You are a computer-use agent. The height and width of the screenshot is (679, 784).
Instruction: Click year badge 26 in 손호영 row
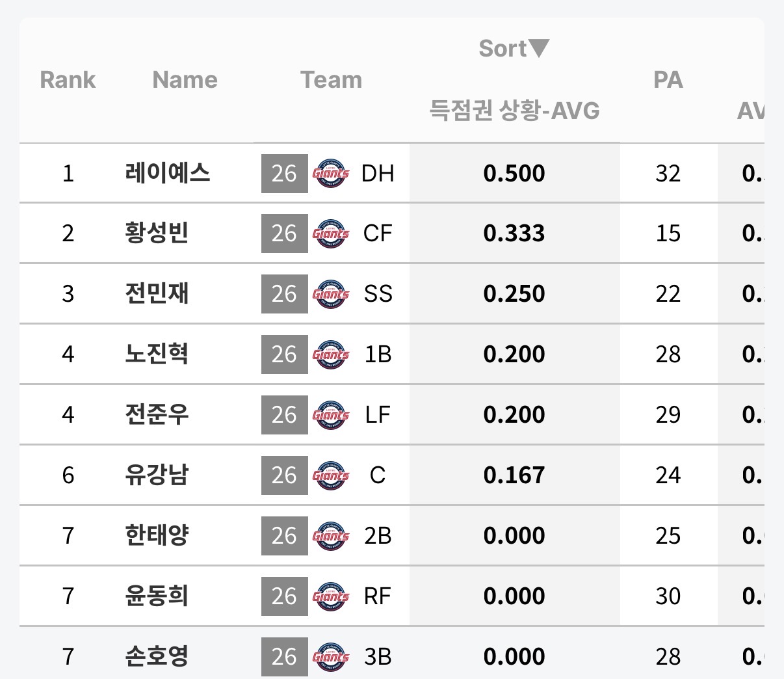pyautogui.click(x=284, y=656)
